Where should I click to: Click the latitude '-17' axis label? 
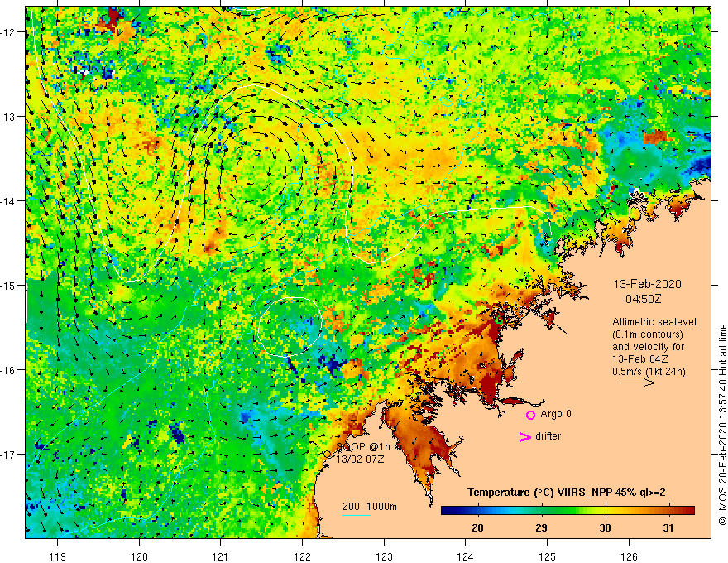coord(9,455)
